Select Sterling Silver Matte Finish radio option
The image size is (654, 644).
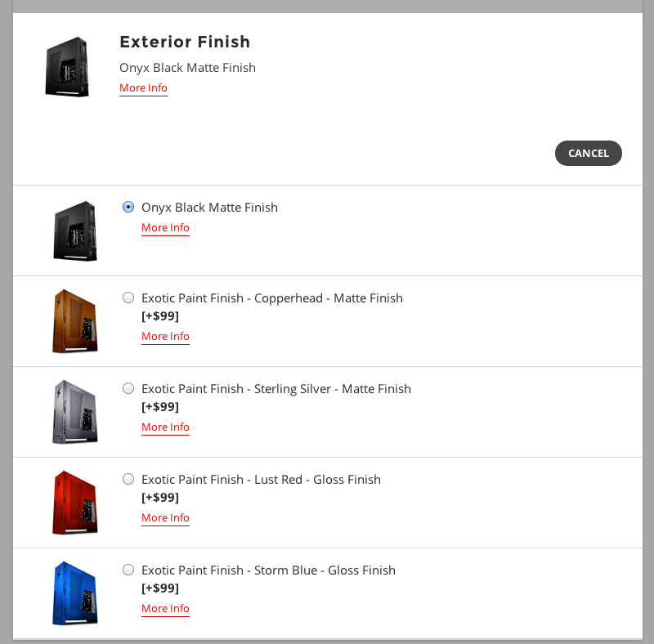pyautogui.click(x=128, y=388)
